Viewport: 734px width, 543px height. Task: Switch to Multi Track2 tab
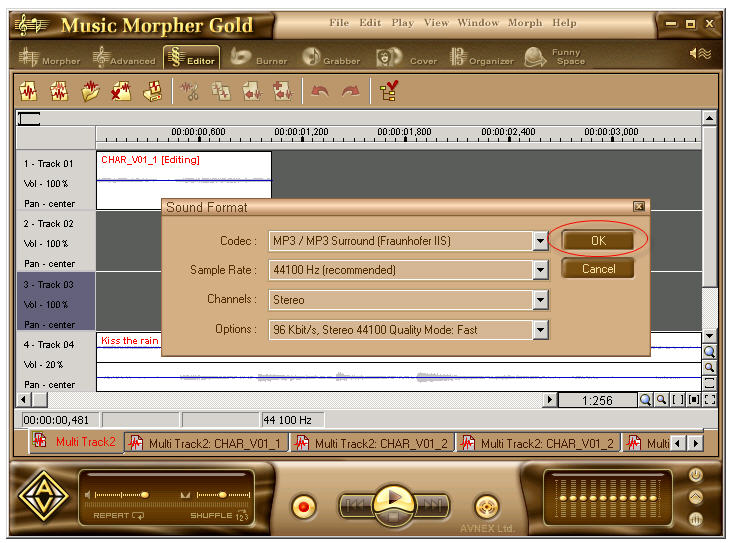click(76, 442)
